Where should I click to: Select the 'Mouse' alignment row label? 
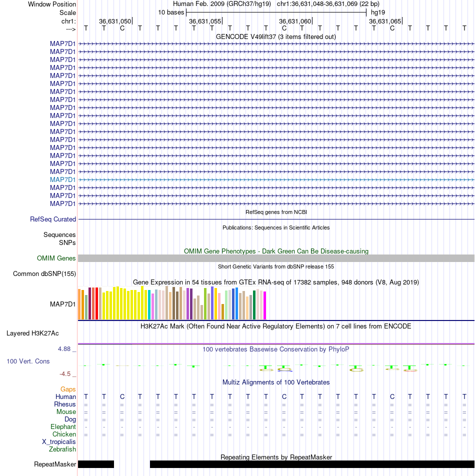pos(66,412)
